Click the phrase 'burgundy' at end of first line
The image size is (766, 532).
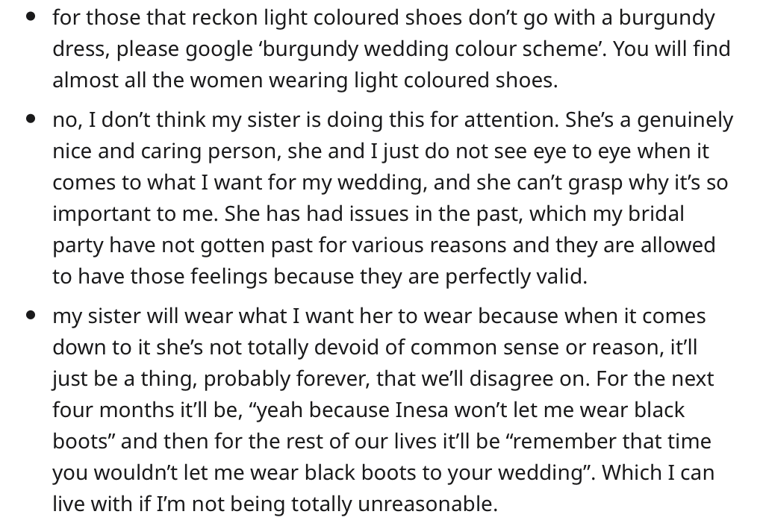[667, 18]
